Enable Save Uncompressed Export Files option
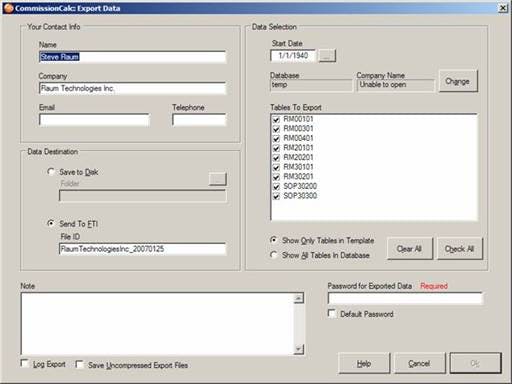This screenshot has height=384, width=512. pyautogui.click(x=79, y=364)
